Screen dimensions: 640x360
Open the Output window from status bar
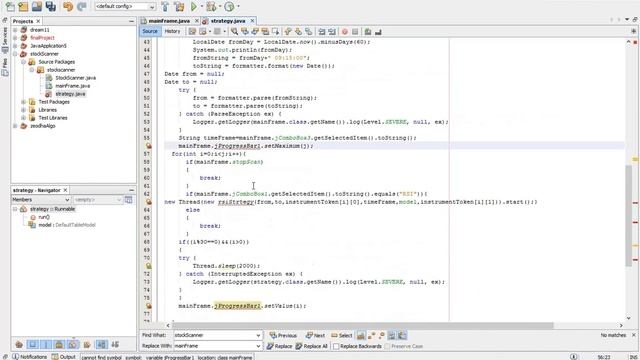[64, 357]
